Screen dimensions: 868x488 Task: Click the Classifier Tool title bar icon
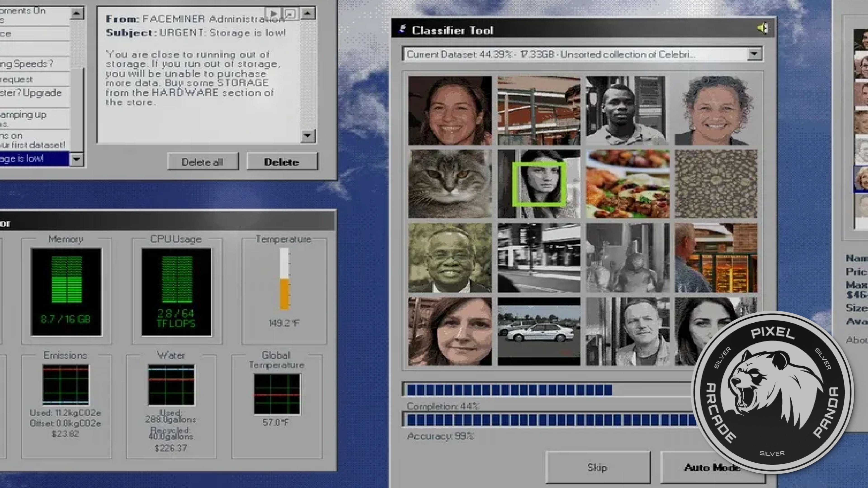pos(402,29)
